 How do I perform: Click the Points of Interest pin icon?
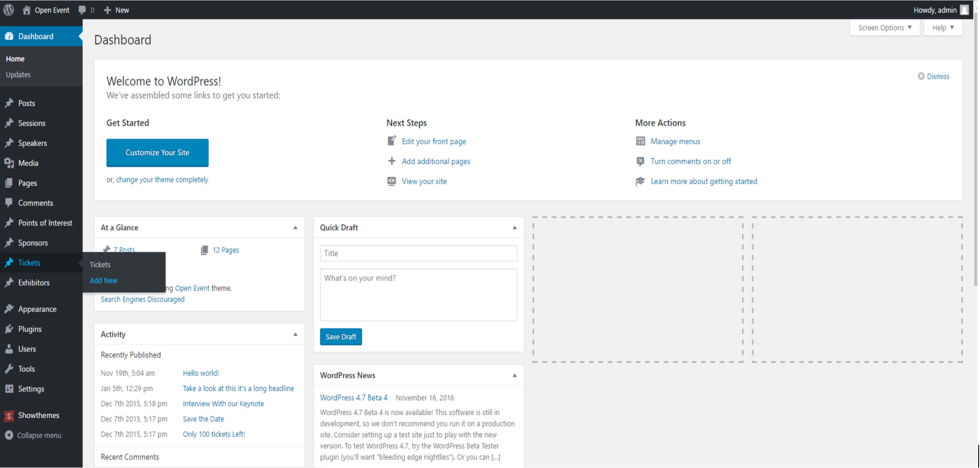coord(9,223)
